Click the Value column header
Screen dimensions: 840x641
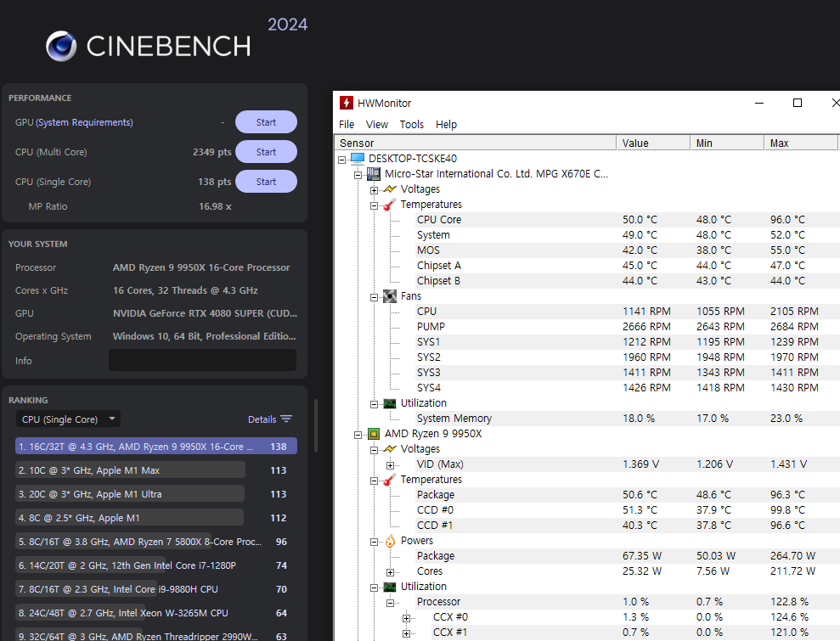point(653,143)
